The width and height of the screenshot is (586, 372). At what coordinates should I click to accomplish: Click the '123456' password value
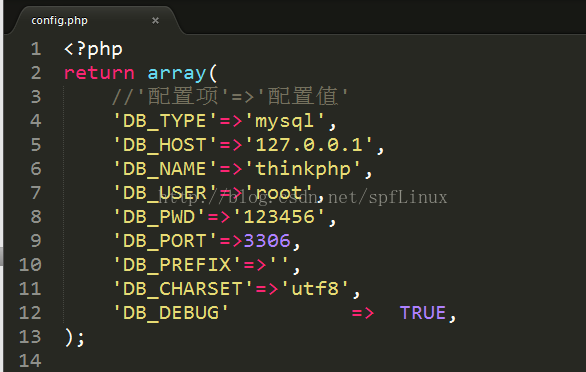[279, 217]
